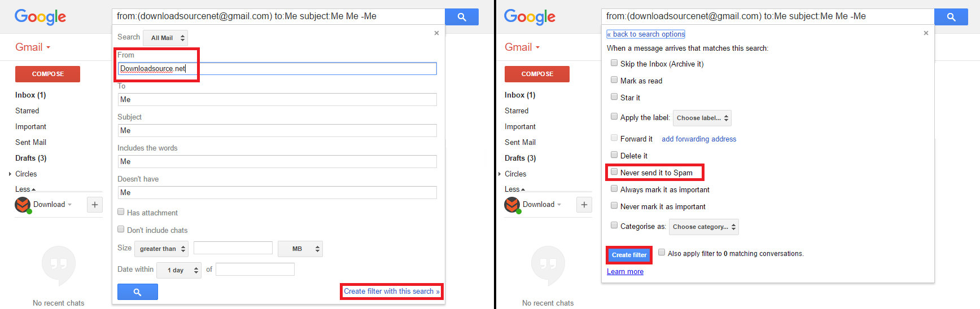The height and width of the screenshot is (309, 980).
Task: Open Important in left window
Action: (30, 127)
